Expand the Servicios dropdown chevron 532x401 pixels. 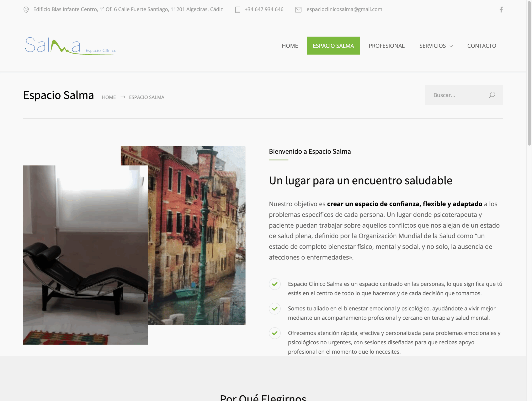451,46
